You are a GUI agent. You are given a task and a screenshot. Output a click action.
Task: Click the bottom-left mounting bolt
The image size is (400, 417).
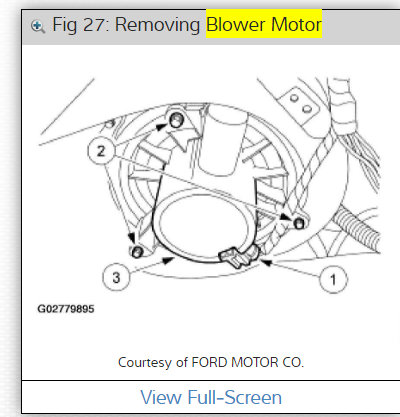coord(137,252)
